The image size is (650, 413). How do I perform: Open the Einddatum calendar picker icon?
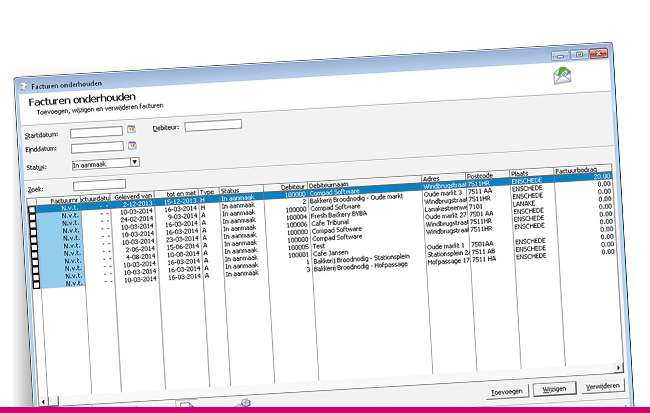click(x=132, y=145)
